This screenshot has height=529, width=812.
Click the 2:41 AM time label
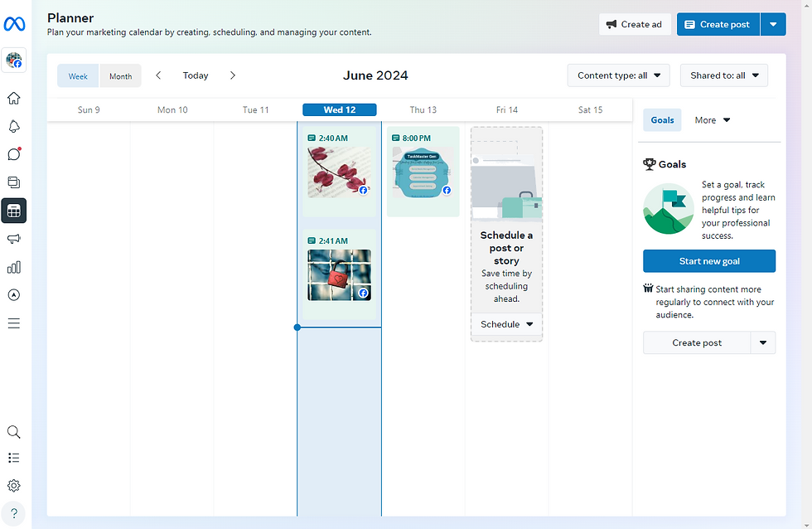[x=333, y=241]
